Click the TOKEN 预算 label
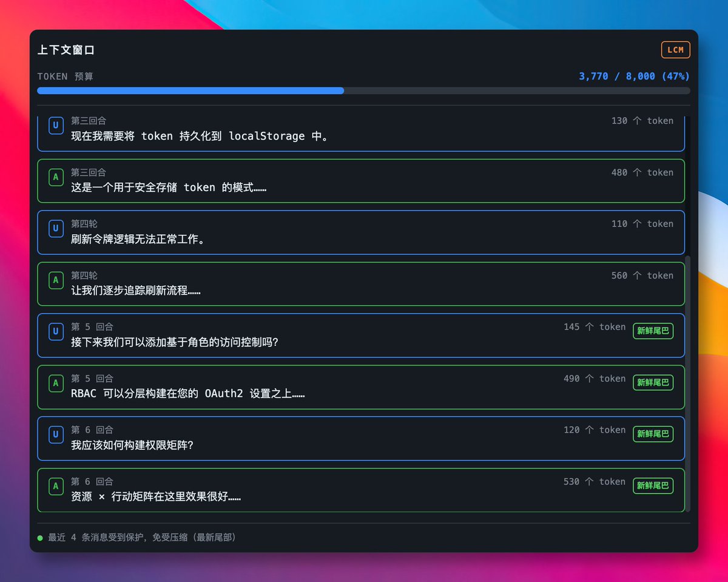The width and height of the screenshot is (728, 582). click(66, 76)
